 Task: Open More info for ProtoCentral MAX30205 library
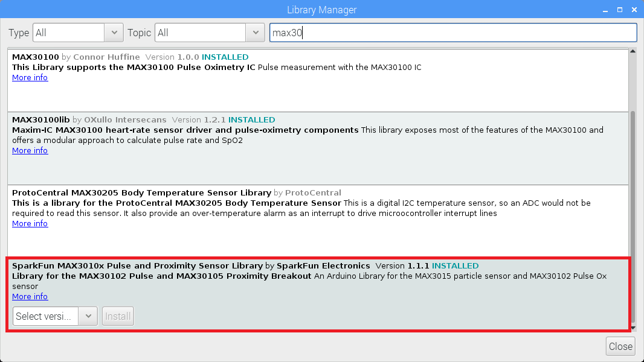[30, 223]
